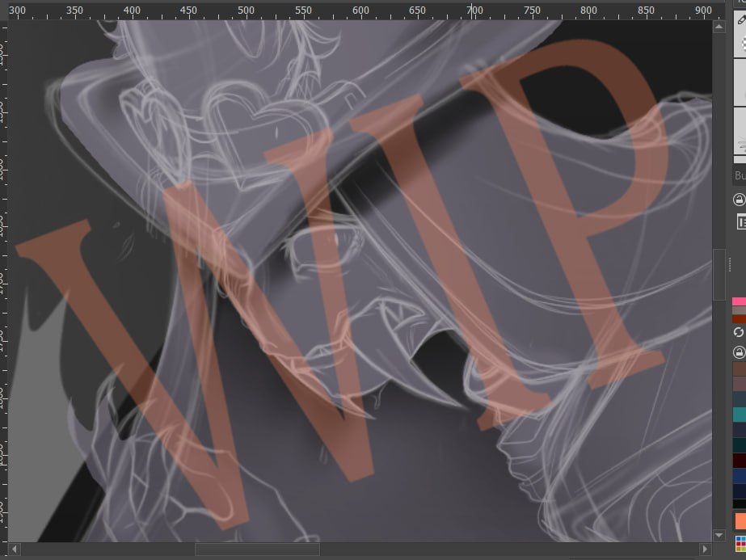Pick the dark red swatch under the pink

[x=739, y=318]
